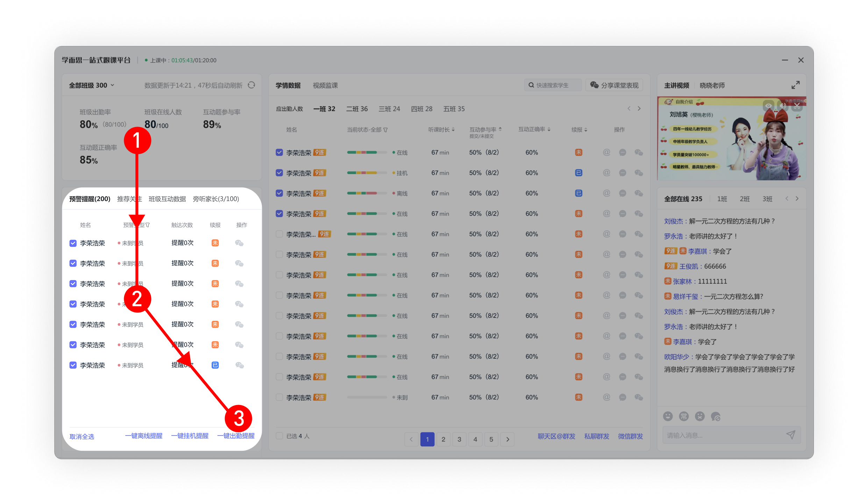Screen dimensions: 859x504
Task: Select the 五班 35 class tab
Action: 454,109
